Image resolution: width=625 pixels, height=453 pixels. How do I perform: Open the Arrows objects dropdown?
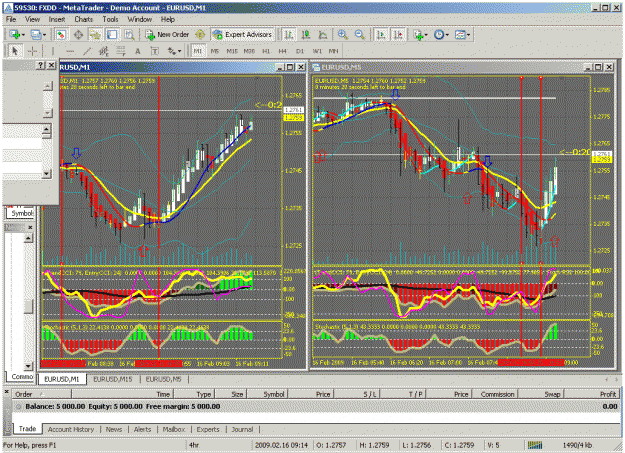point(174,51)
